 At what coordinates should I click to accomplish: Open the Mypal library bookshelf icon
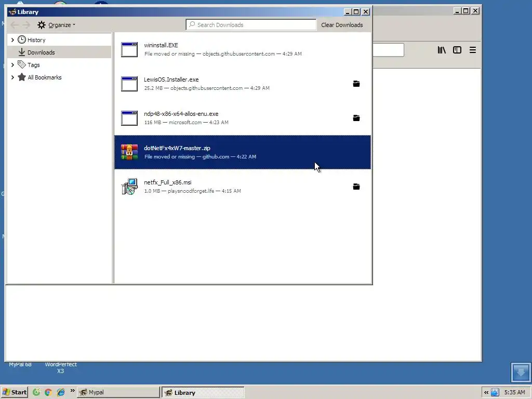[442, 50]
